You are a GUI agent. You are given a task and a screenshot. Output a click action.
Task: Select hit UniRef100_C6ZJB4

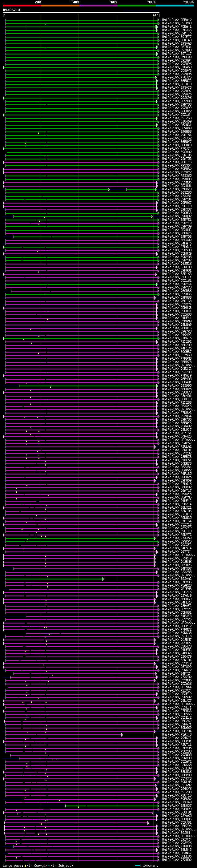coord(177,467)
